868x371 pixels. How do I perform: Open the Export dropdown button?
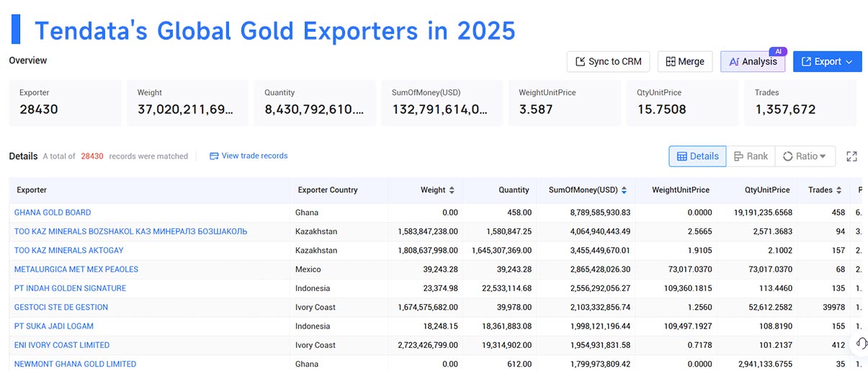click(x=827, y=62)
